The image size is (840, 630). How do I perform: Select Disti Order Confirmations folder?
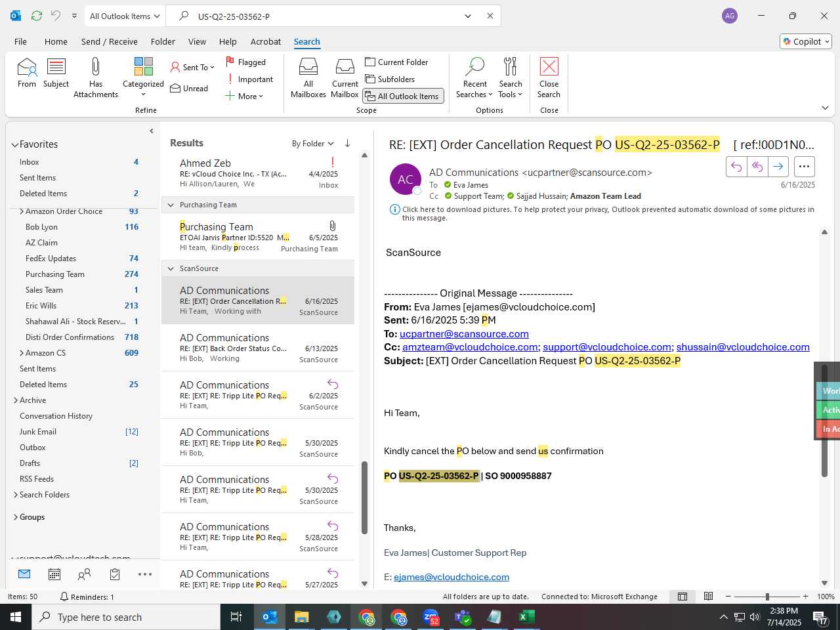coord(70,337)
